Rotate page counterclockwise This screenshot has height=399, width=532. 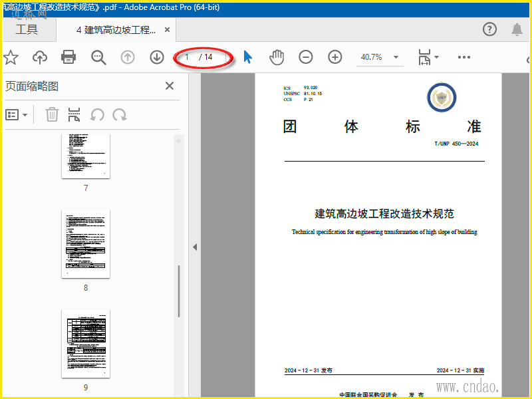[x=97, y=114]
